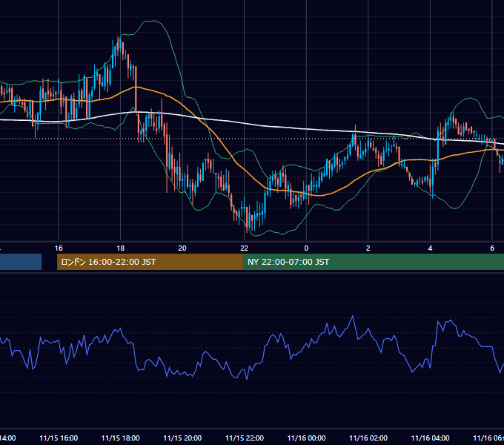Viewport: 504px width, 445px height.
Task: Click the upper chart hour label 22
Action: 245,248
